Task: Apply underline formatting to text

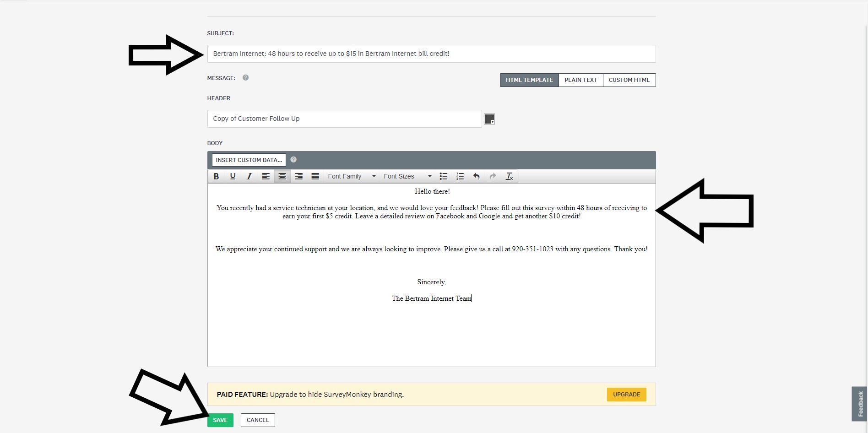Action: point(233,176)
